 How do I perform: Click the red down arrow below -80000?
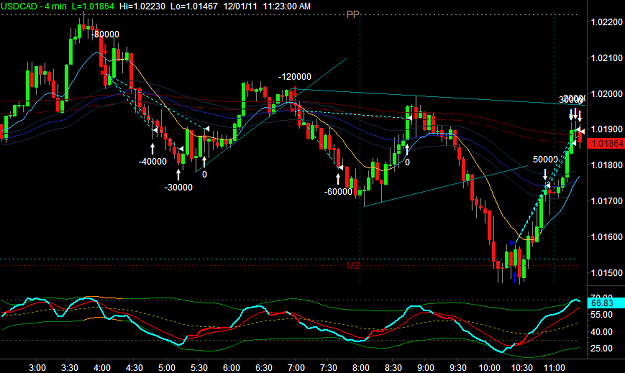click(x=105, y=49)
